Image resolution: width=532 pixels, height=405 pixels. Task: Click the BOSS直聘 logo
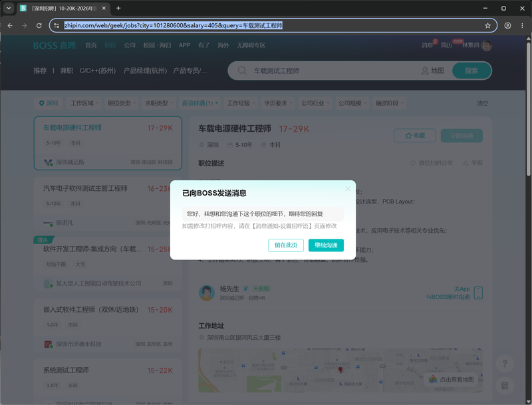point(55,45)
